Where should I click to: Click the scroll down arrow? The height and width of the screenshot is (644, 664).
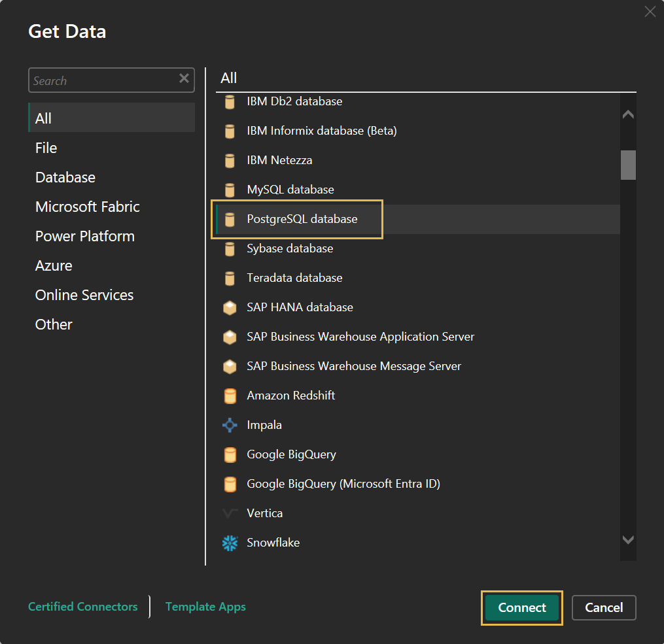(628, 539)
